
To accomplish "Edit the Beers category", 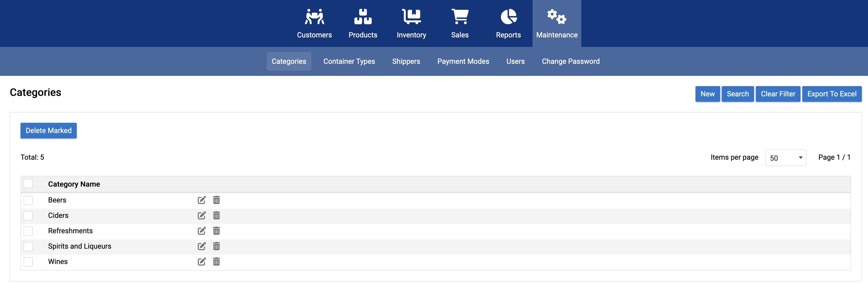I will click(201, 200).
